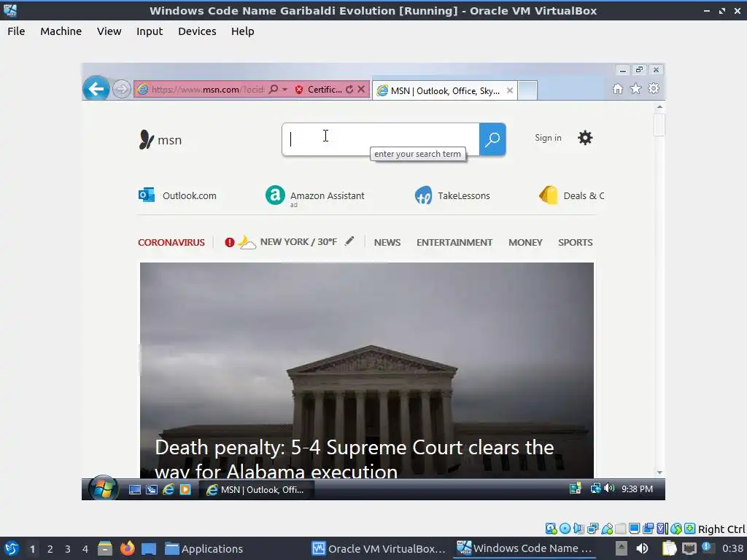This screenshot has height=560, width=747.
Task: Launch Internet Explorer from quick launch
Action: coord(169,489)
